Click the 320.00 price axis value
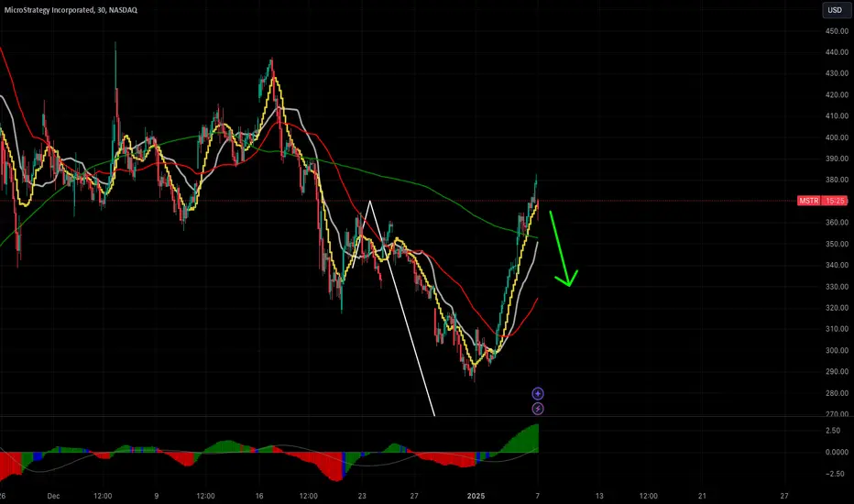 [x=837, y=308]
